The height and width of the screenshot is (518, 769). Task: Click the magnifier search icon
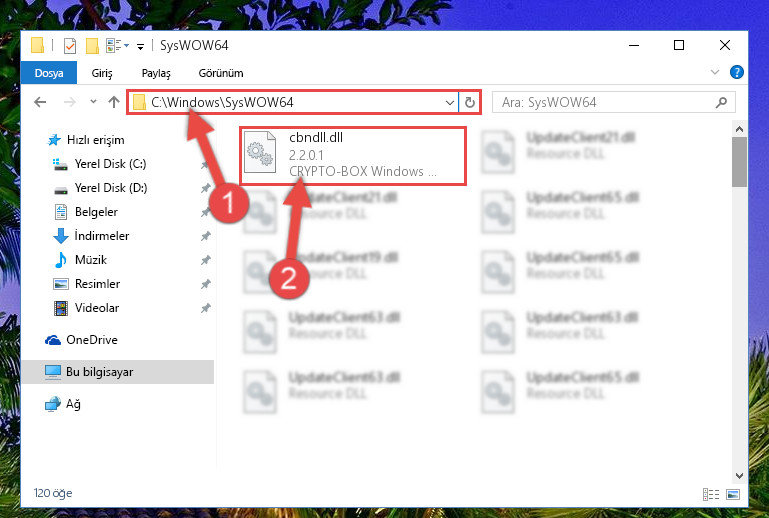pos(721,102)
